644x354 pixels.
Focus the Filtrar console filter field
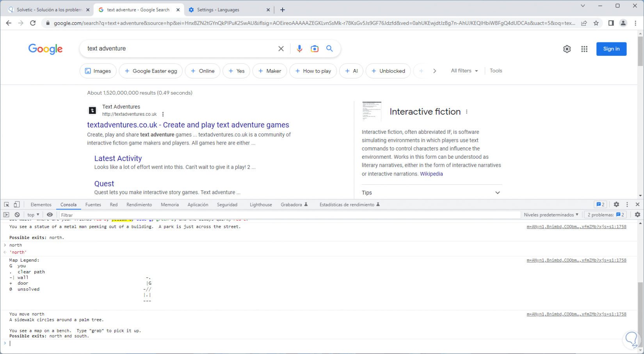[289, 215]
